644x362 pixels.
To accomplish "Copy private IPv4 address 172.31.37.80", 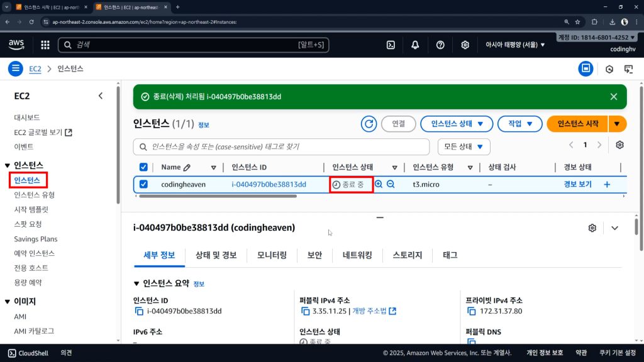I will click(472, 312).
